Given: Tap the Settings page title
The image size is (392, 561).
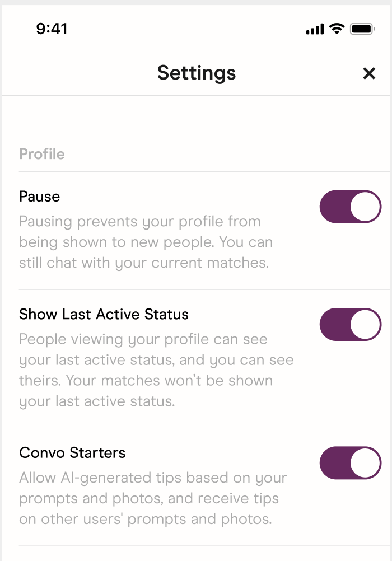Looking at the screenshot, I should coord(196,73).
